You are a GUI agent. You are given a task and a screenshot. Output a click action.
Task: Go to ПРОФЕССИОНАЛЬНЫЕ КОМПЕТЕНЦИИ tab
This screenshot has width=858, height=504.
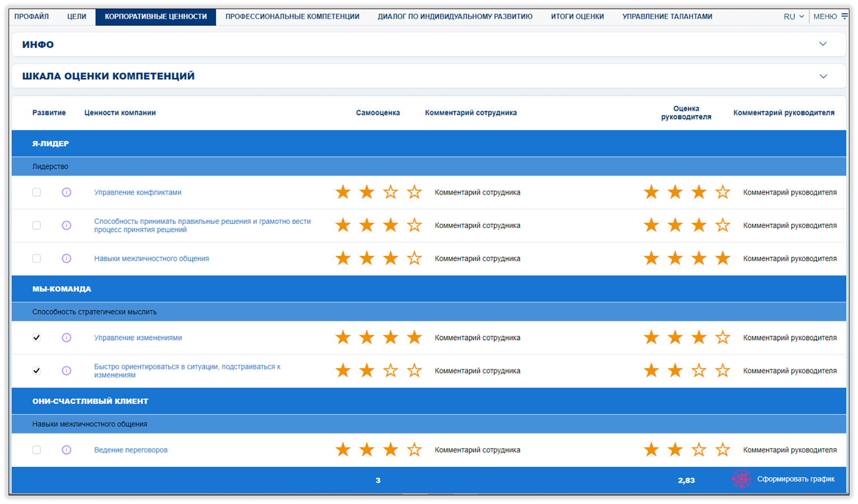tap(292, 16)
